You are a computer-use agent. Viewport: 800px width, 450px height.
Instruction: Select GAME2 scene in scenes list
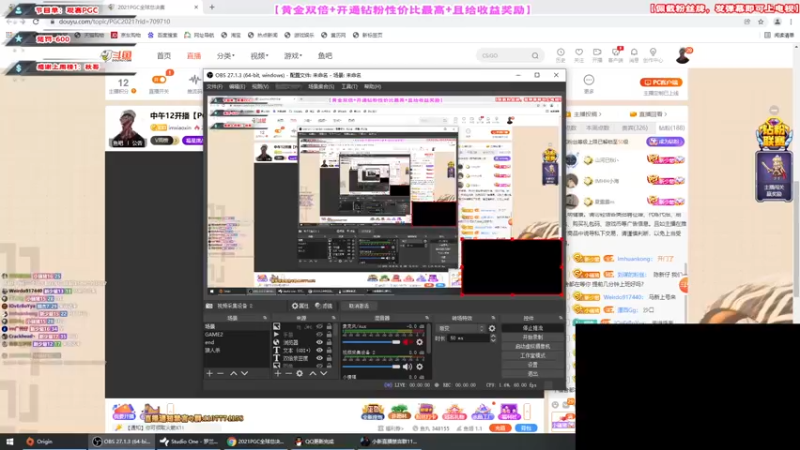pos(236,335)
